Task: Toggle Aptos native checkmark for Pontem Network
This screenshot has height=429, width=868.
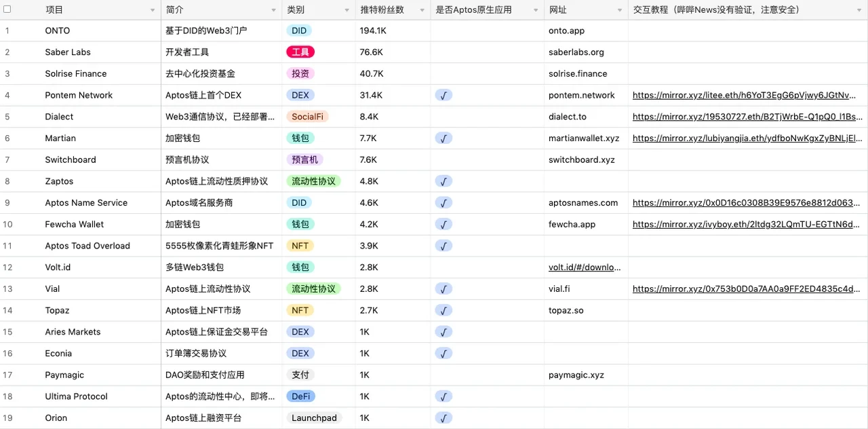Action: coord(443,95)
